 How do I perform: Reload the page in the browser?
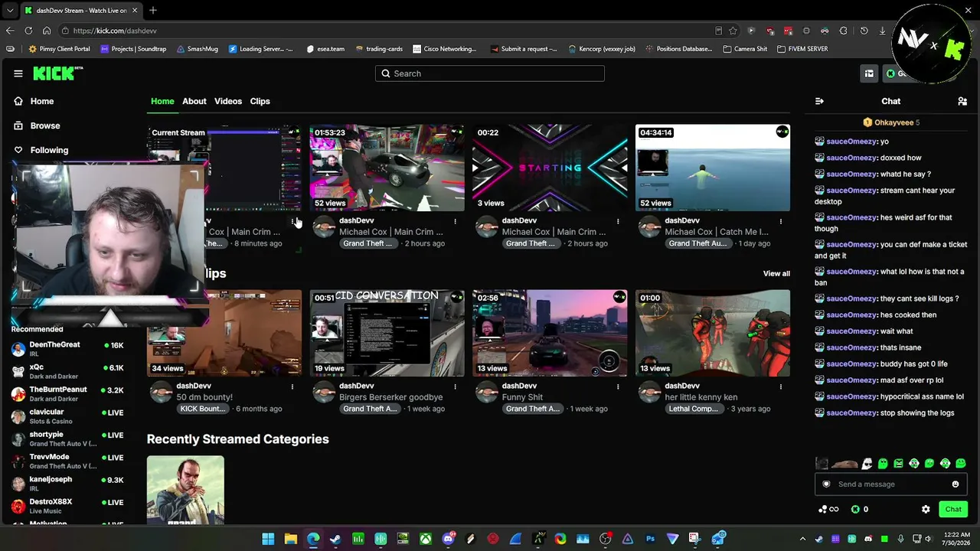point(28,31)
